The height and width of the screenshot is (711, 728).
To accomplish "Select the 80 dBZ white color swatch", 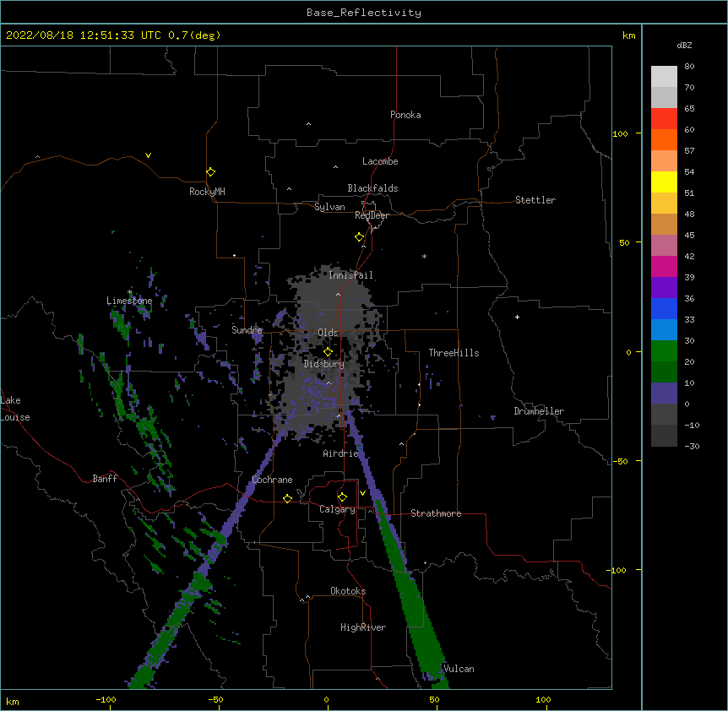I will 664,77.
